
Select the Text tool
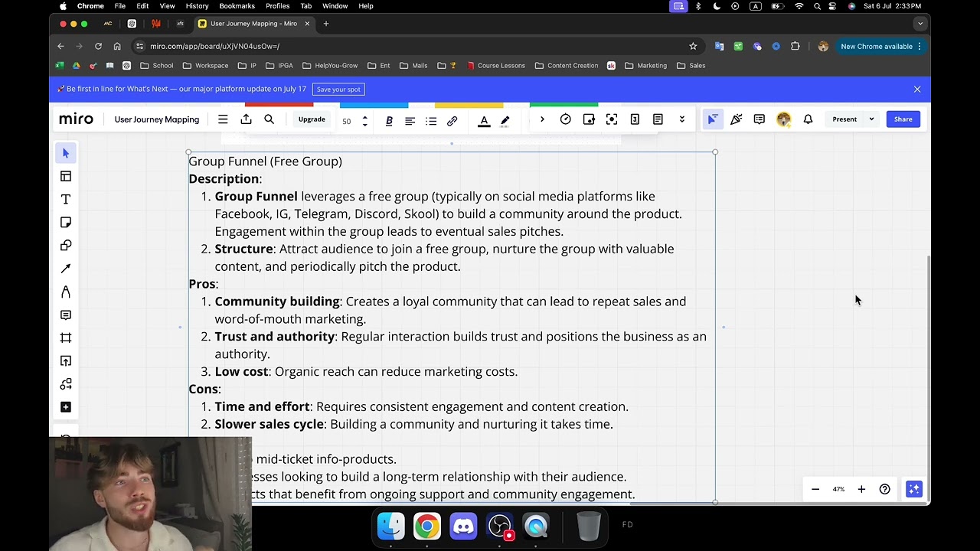[66, 199]
